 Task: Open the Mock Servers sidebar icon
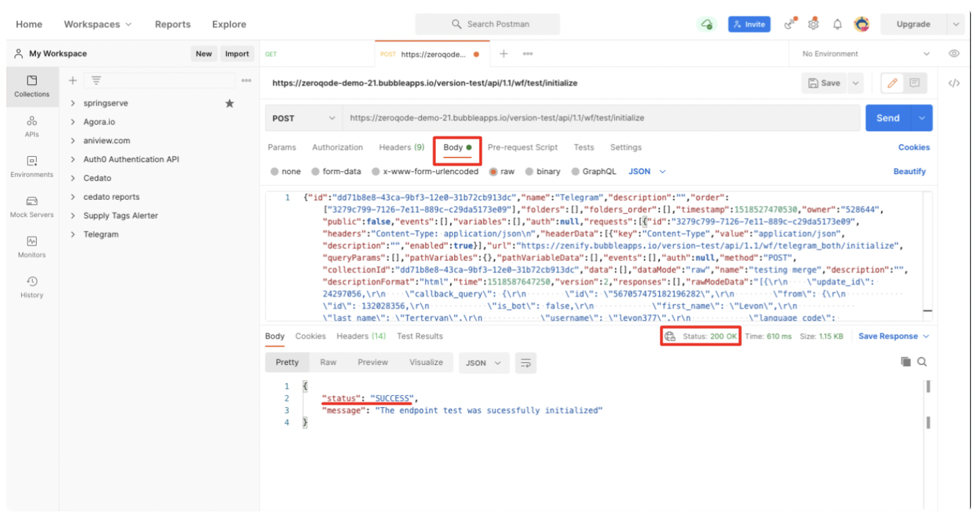coord(32,207)
